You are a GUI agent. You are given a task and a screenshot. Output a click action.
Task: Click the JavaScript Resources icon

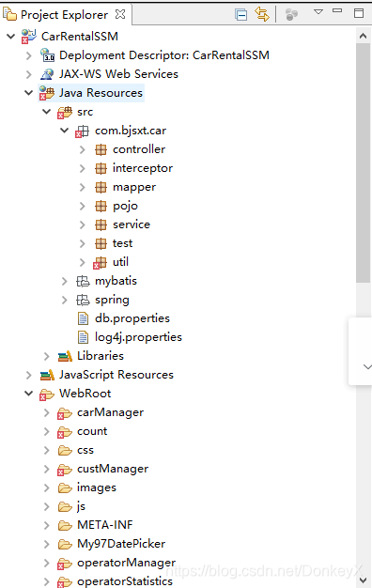tap(47, 375)
